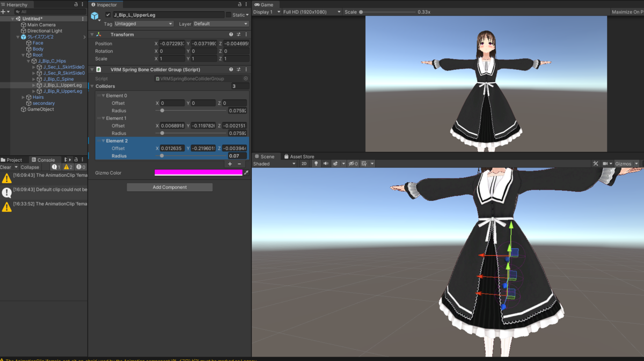Select the Body object in the Hierarchy

37,48
